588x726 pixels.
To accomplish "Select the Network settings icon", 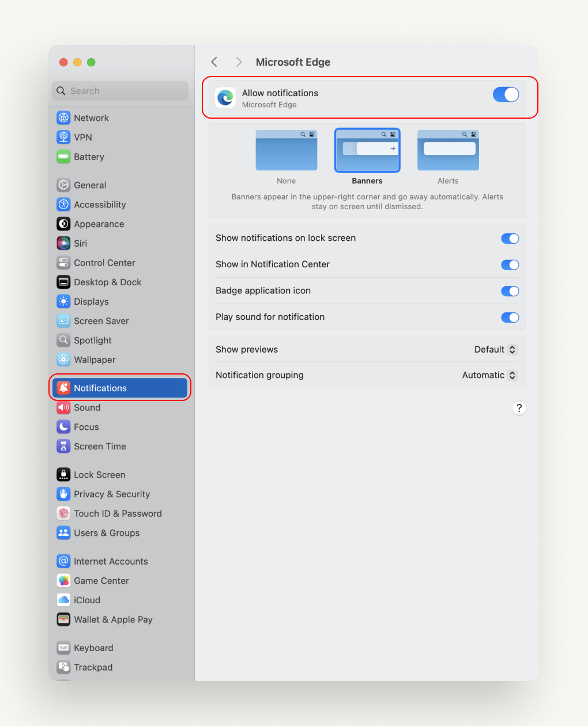I will [63, 118].
